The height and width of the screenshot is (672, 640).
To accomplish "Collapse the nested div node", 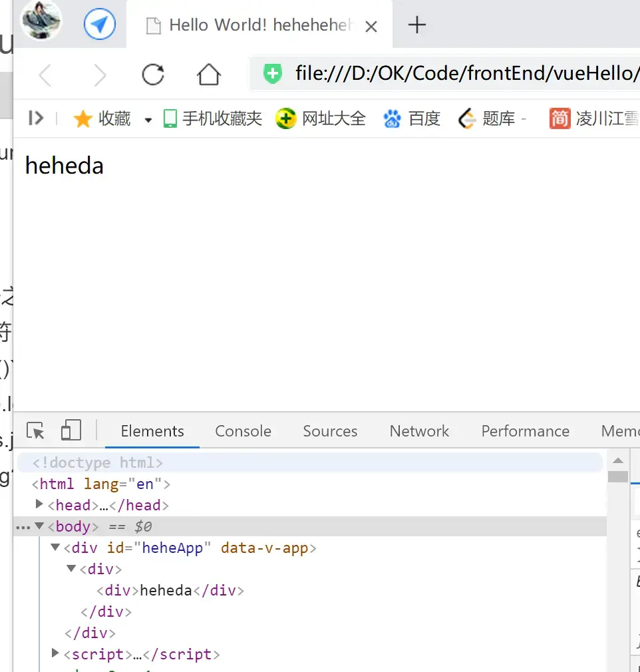I will pos(71,568).
